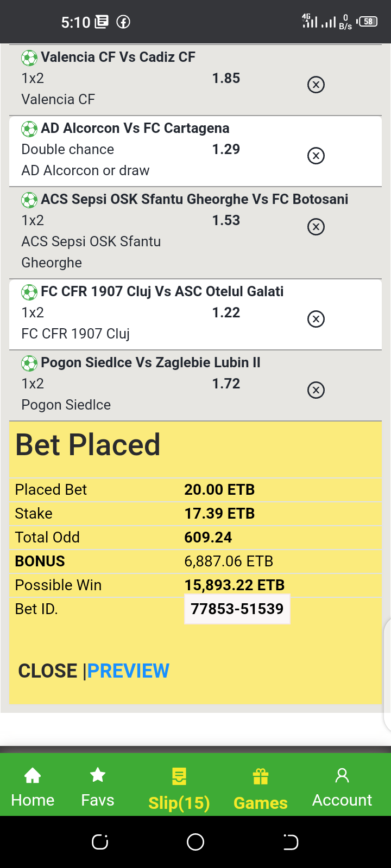Viewport: 391px width, 868px height.
Task: Go to the Favs tab
Action: click(x=98, y=787)
